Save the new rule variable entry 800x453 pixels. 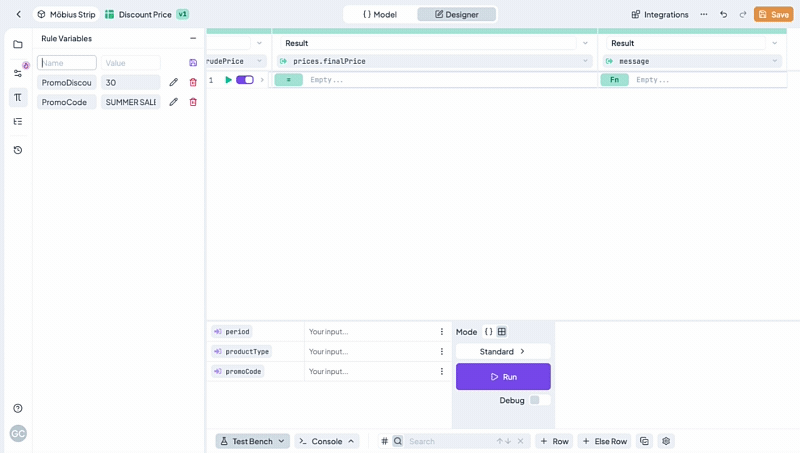tap(193, 63)
